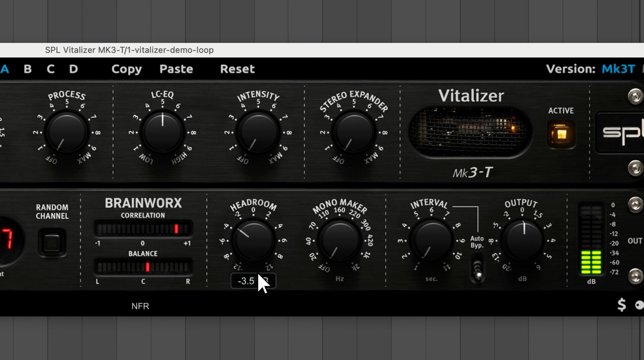The image size is (644, 360).
Task: Click the Output knob
Action: pyautogui.click(x=522, y=240)
